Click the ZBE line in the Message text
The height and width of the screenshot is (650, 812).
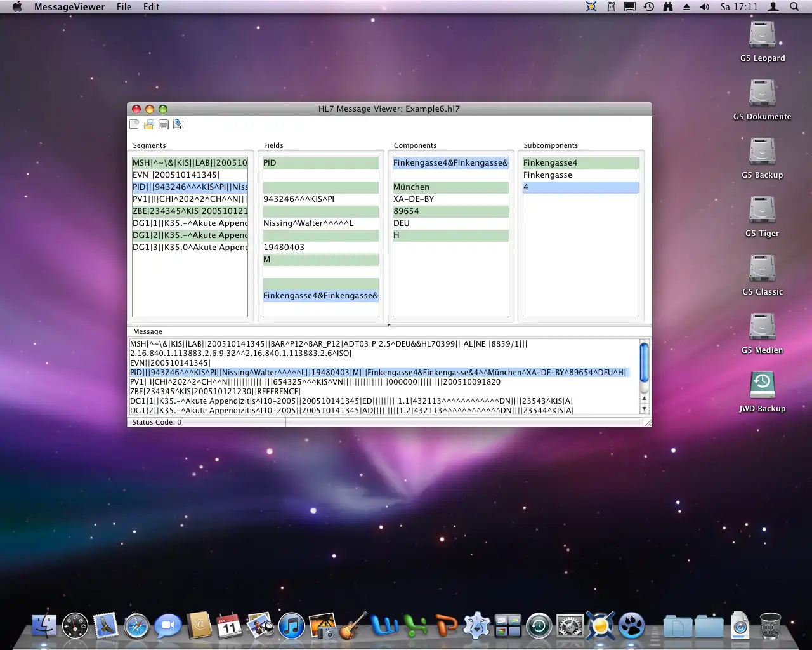coord(215,392)
